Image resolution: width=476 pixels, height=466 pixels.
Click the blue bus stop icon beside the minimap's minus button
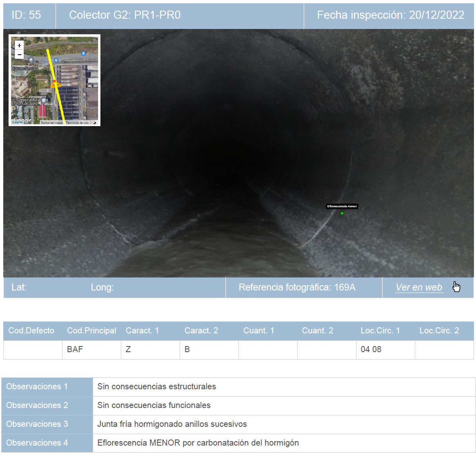[x=56, y=60]
